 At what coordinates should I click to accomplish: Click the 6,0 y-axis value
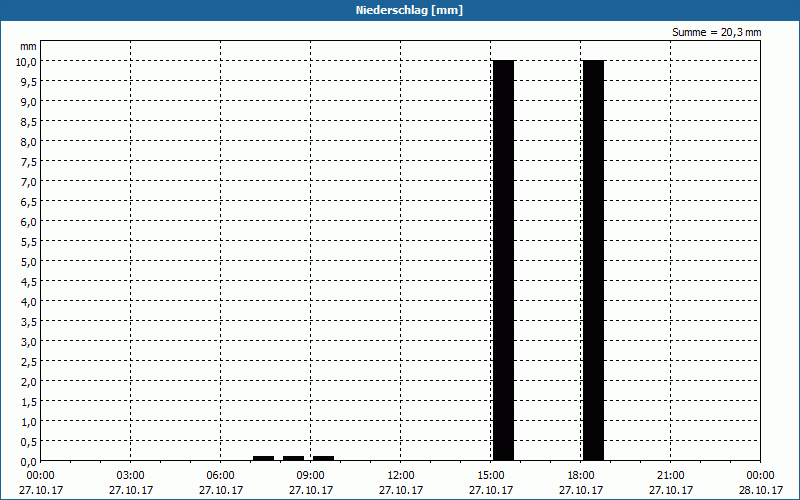(29, 221)
